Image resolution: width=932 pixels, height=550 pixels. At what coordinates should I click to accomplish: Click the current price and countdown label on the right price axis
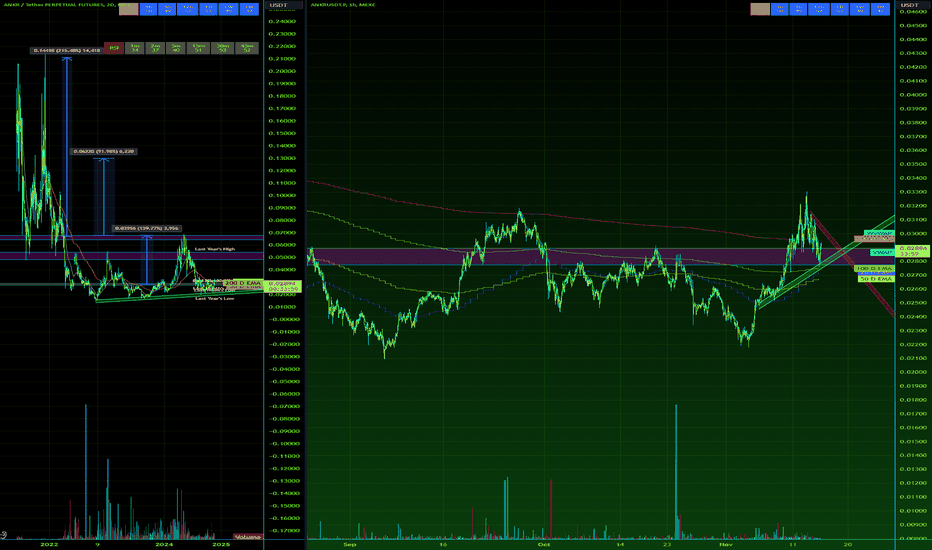pyautogui.click(x=913, y=251)
